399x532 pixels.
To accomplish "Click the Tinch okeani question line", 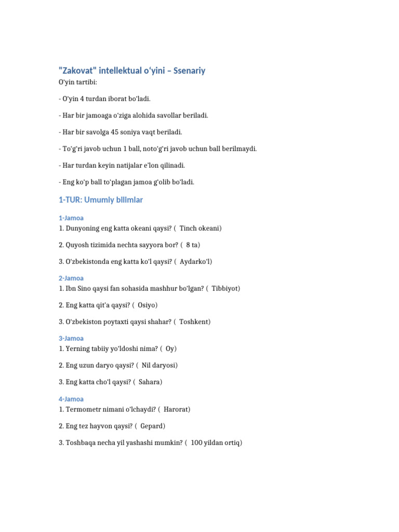I will [140, 228].
